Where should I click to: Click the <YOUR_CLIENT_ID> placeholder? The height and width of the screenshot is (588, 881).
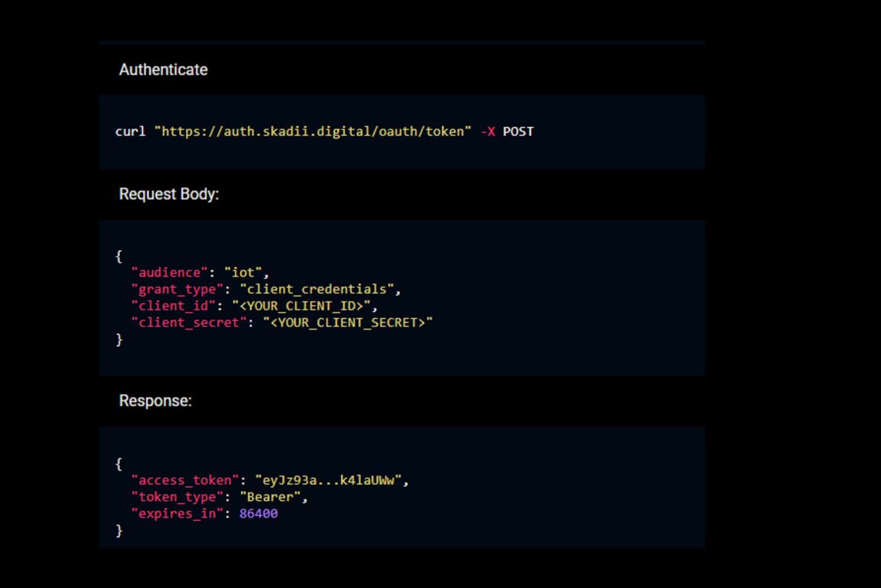[x=301, y=306]
